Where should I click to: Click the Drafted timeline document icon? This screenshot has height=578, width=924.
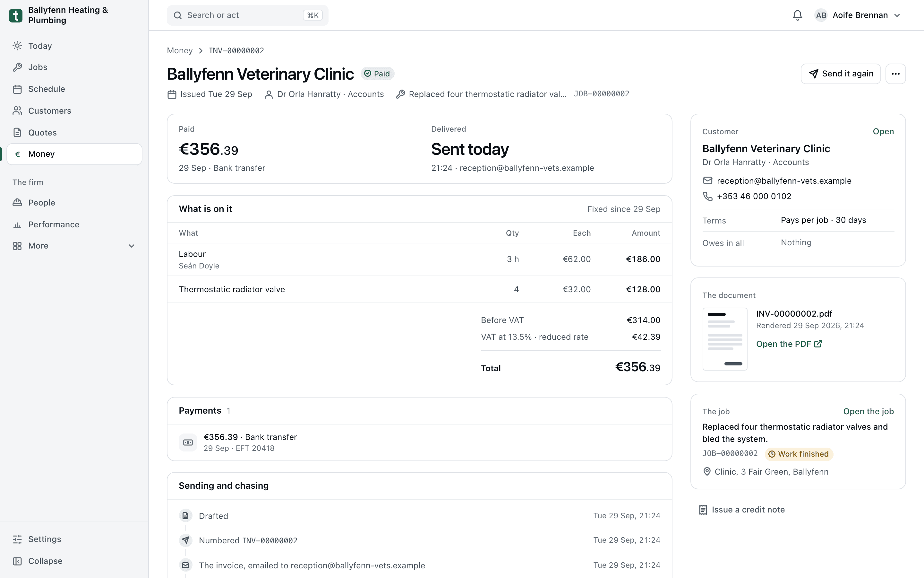[185, 516]
